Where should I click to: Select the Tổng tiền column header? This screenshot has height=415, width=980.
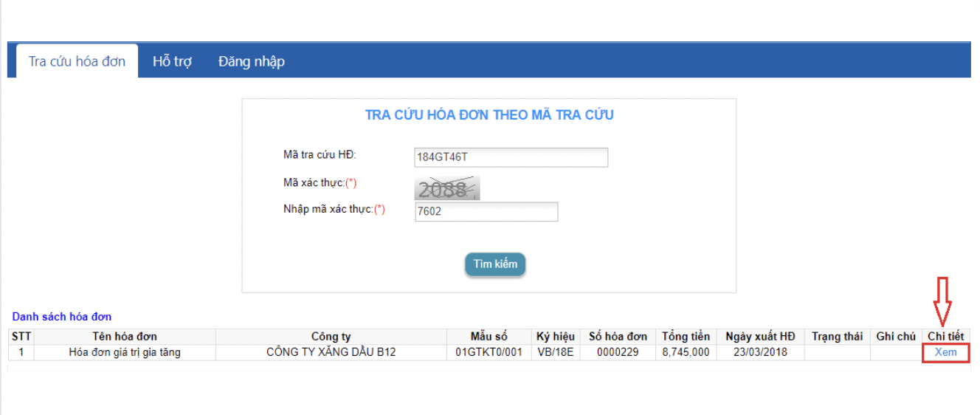click(686, 337)
